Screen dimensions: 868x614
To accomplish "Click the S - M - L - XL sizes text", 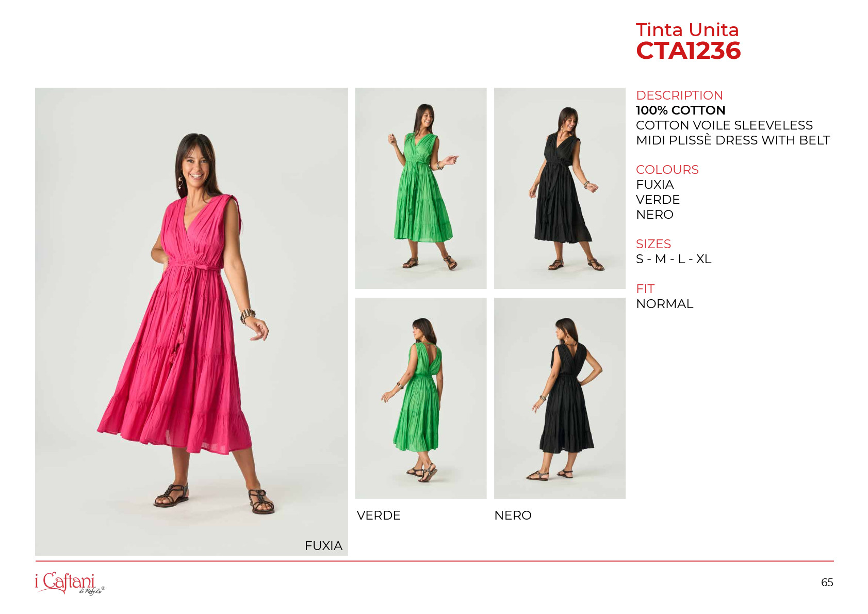I will point(674,259).
